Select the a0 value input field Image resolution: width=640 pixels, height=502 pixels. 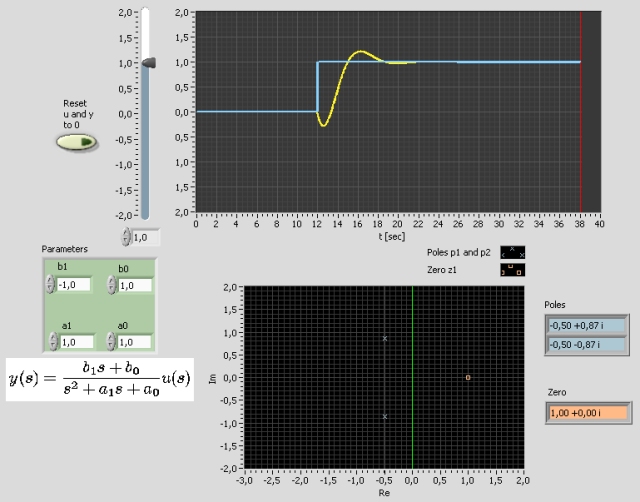134,341
